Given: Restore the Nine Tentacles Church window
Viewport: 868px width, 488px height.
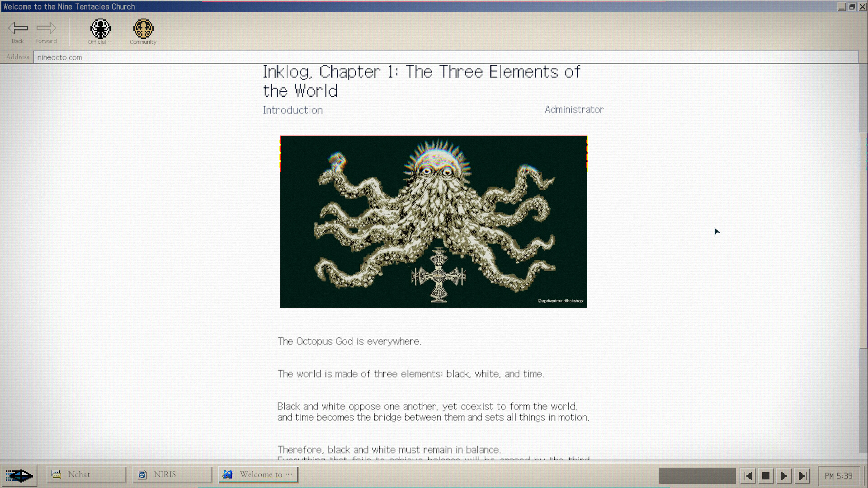Looking at the screenshot, I should (x=852, y=7).
